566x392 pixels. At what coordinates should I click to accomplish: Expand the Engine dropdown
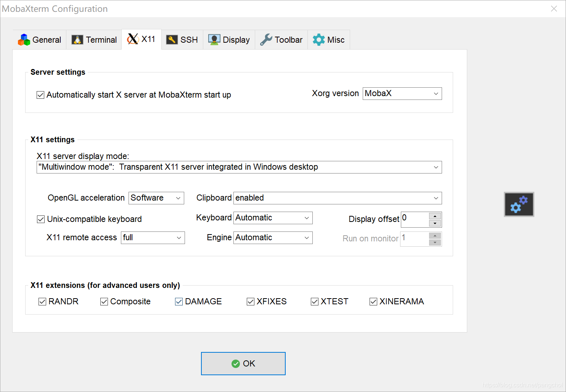coord(273,238)
